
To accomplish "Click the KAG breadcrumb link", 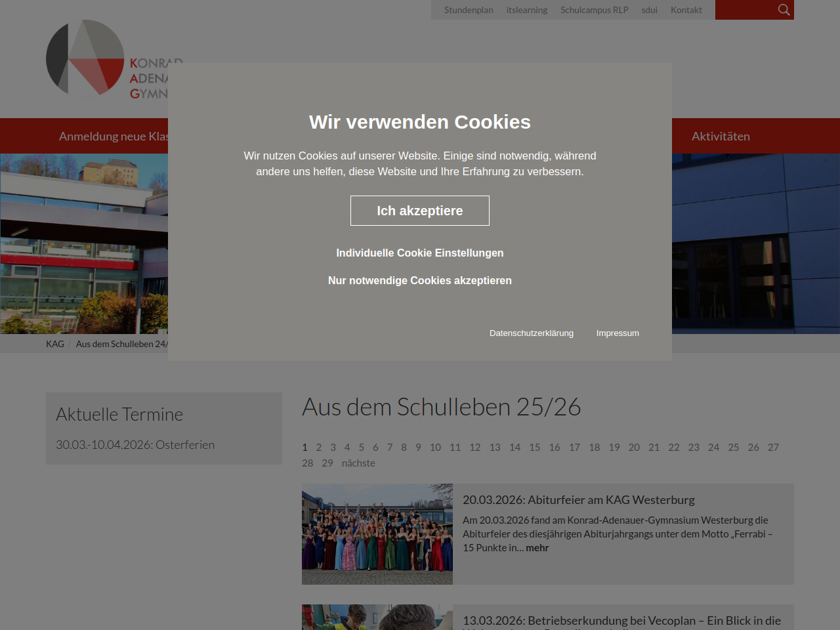I will coord(55,344).
